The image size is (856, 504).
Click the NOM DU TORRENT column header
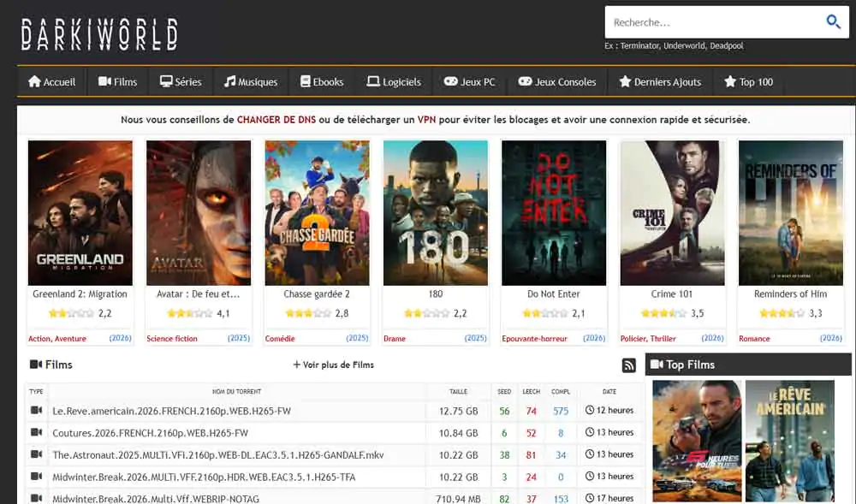coord(236,392)
